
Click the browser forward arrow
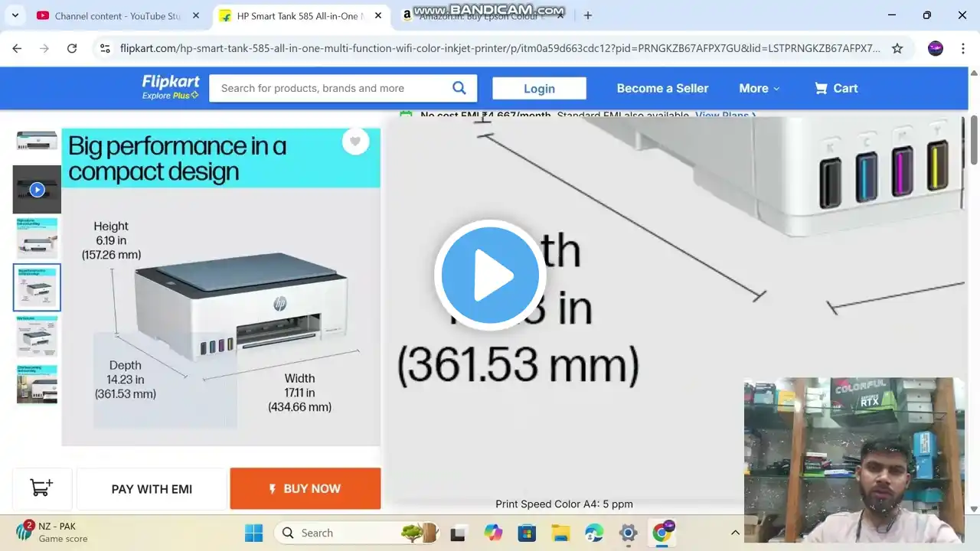coord(44,48)
